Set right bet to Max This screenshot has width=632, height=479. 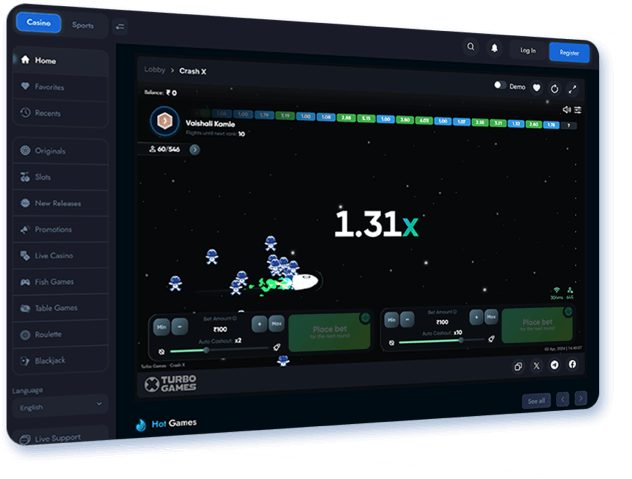pyautogui.click(x=491, y=316)
